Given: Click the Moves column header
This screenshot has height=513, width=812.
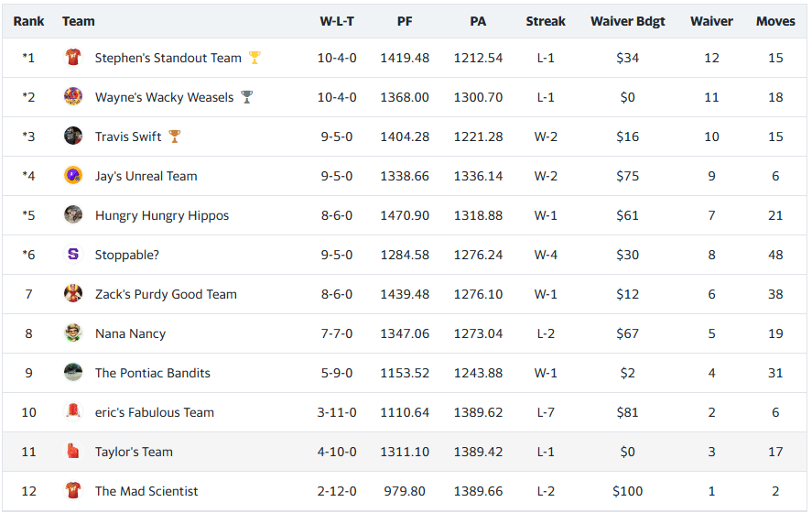Looking at the screenshot, I should [x=775, y=21].
